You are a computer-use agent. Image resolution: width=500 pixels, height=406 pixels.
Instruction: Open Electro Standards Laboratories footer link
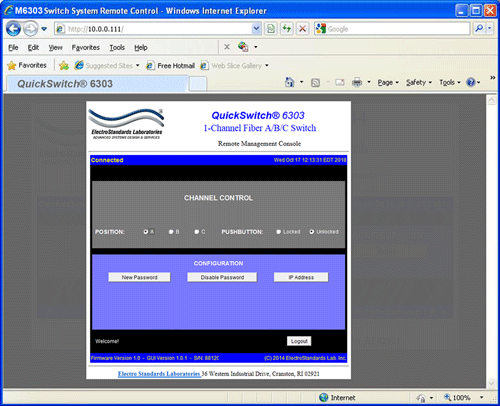[159, 374]
